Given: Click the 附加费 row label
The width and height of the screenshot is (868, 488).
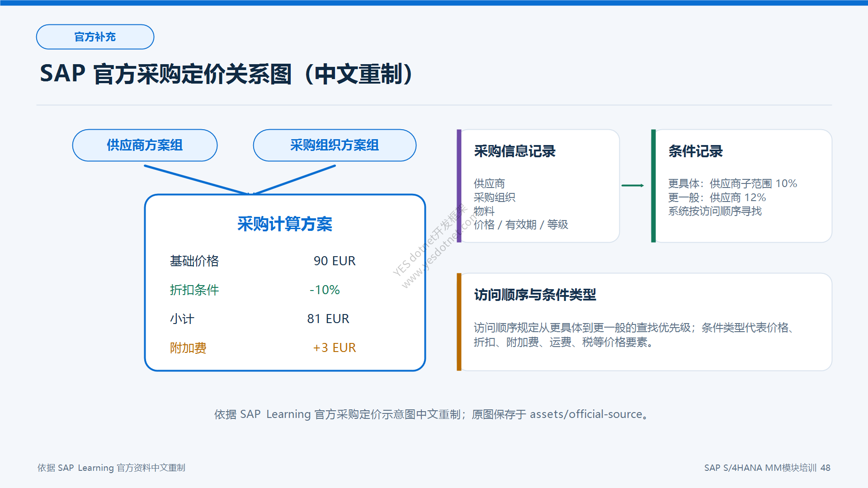Looking at the screenshot, I should (x=188, y=347).
